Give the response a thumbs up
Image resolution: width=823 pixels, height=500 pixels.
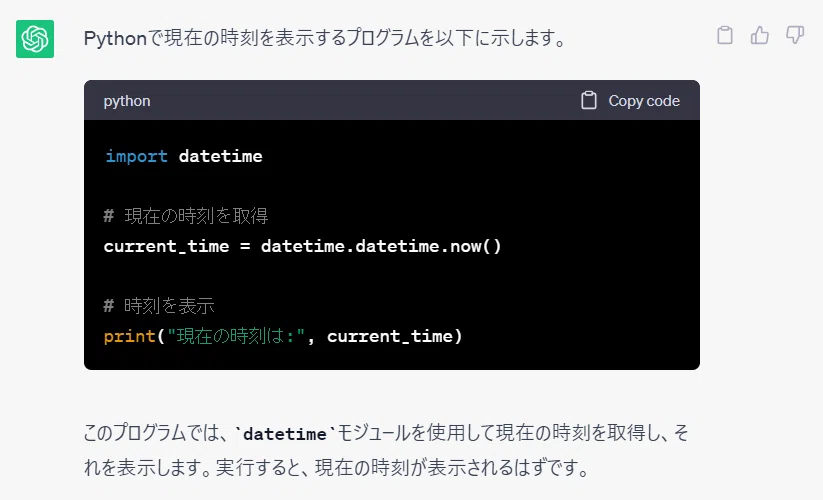click(x=759, y=35)
